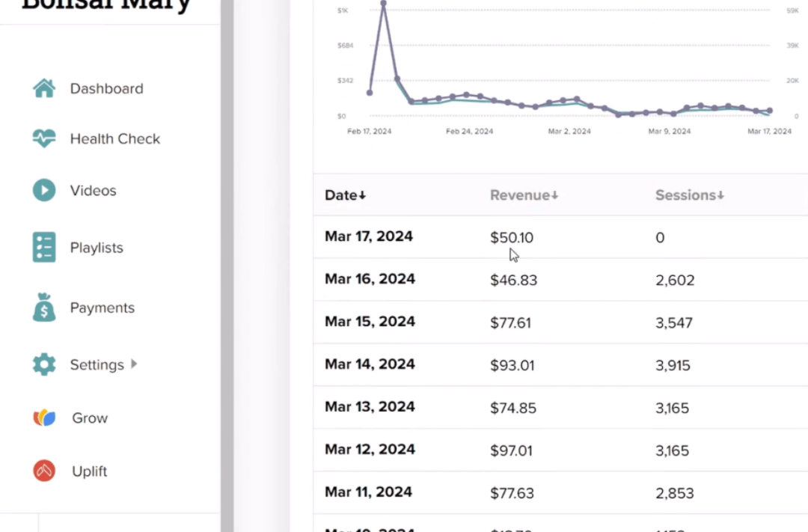Click the peak data point on chart
Viewport: 808px width, 532px height.
pos(384,4)
